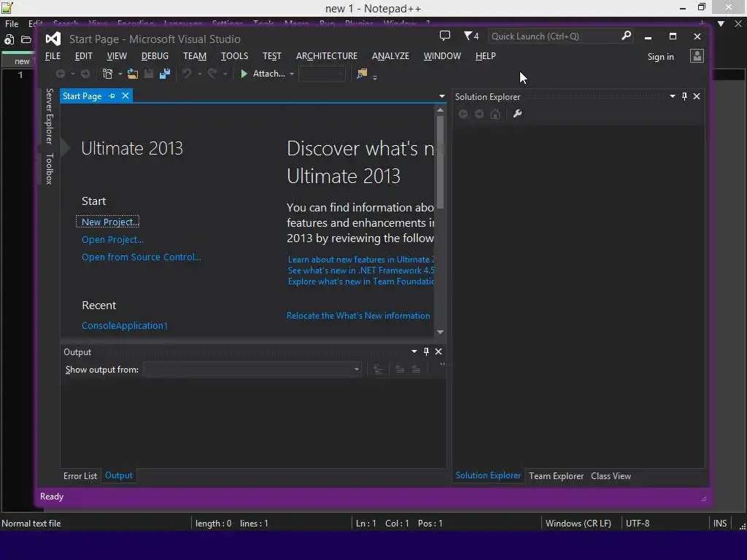
Task: Click the Solution Explorer Properties wrench icon
Action: click(x=517, y=114)
